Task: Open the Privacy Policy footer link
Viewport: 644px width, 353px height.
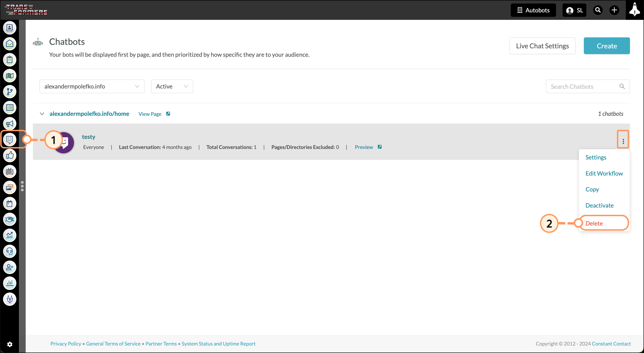Action: point(66,344)
